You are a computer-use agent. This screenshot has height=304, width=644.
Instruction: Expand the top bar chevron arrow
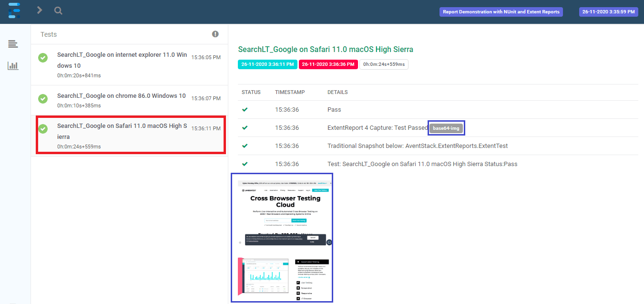click(x=40, y=10)
